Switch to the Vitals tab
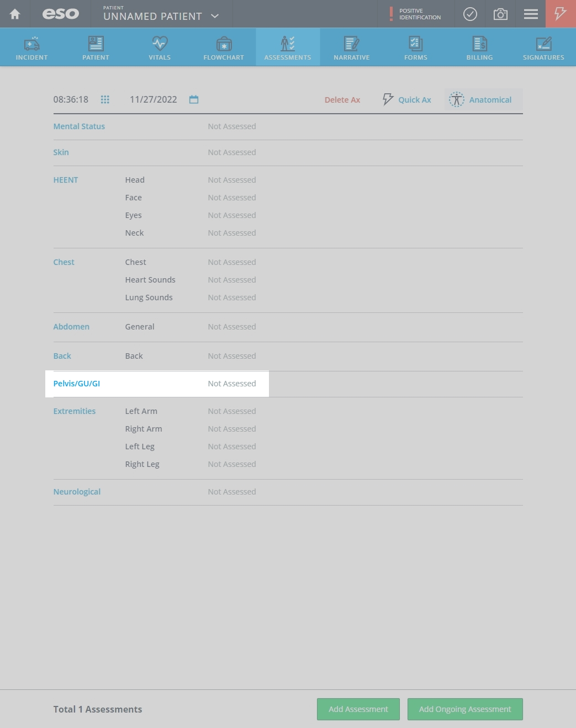The width and height of the screenshot is (576, 728). [160, 47]
